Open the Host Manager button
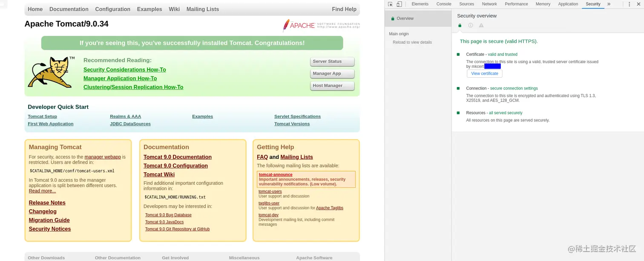 tap(332, 86)
